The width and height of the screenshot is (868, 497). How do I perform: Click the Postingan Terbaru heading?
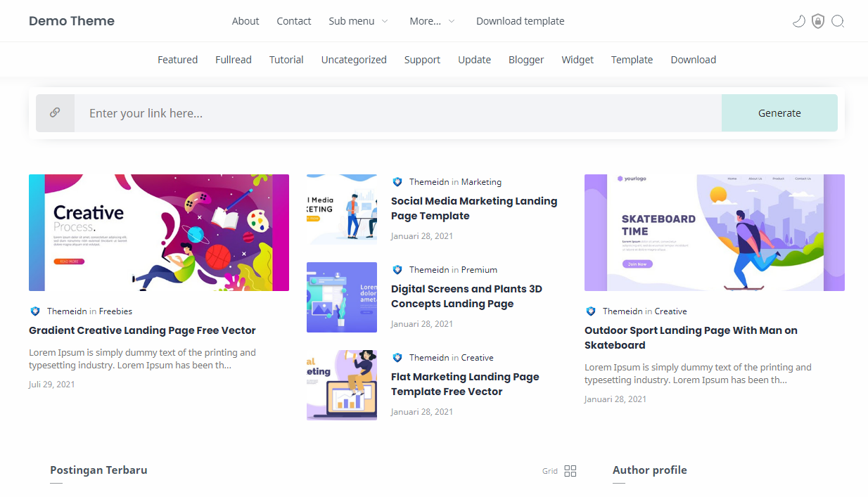[98, 470]
